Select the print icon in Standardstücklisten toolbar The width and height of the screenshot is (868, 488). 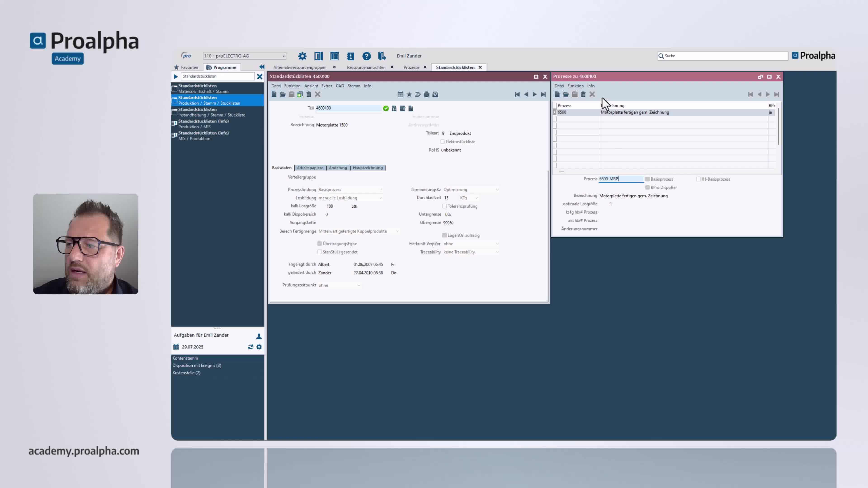427,94
